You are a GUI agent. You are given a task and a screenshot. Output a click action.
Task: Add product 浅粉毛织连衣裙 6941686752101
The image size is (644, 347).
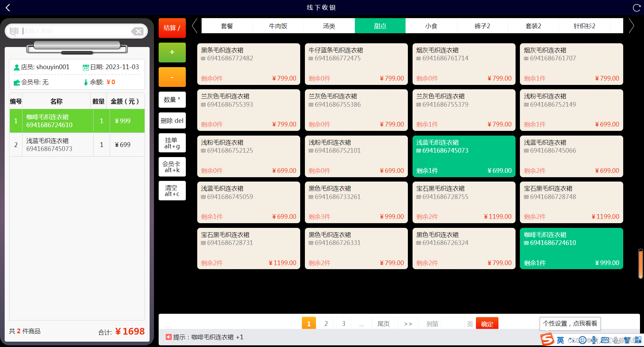[x=356, y=156]
